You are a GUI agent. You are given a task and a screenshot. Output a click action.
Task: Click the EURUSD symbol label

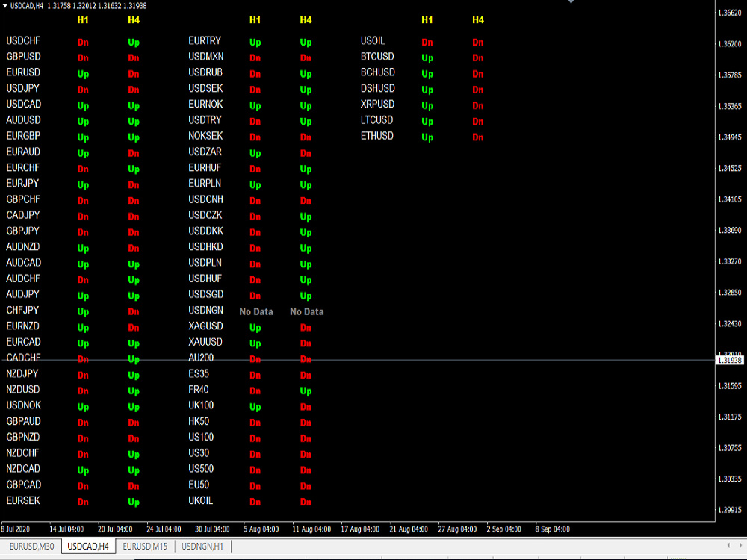coord(23,72)
